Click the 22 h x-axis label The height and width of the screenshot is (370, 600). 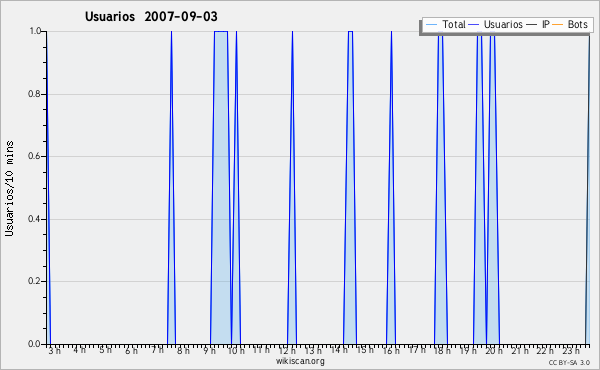coord(545,350)
